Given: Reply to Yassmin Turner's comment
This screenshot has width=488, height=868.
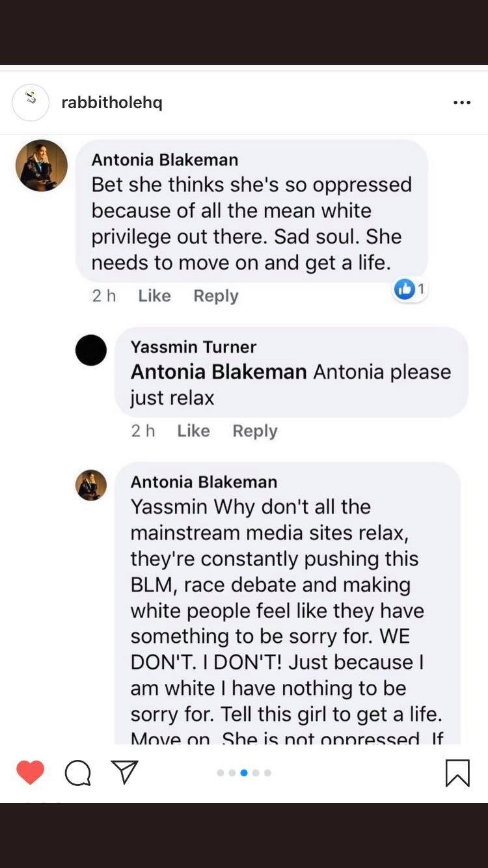Looking at the screenshot, I should click(x=255, y=431).
